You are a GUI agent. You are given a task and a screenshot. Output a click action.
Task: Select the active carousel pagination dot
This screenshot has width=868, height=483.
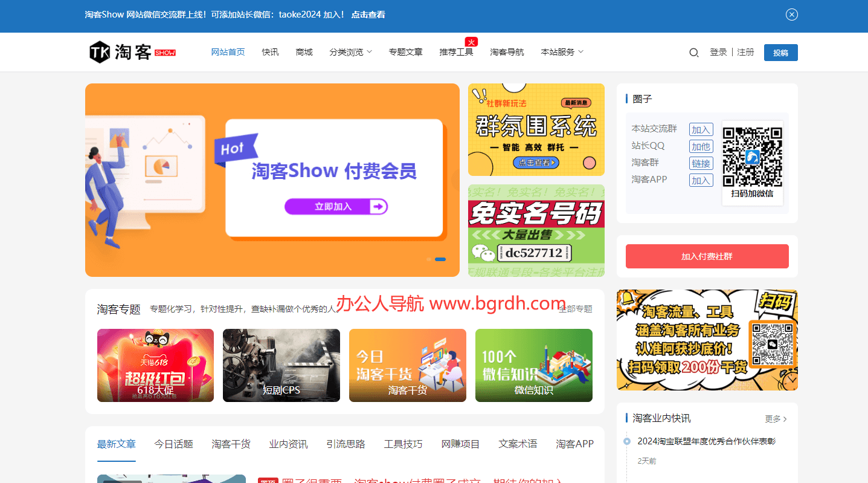click(440, 259)
